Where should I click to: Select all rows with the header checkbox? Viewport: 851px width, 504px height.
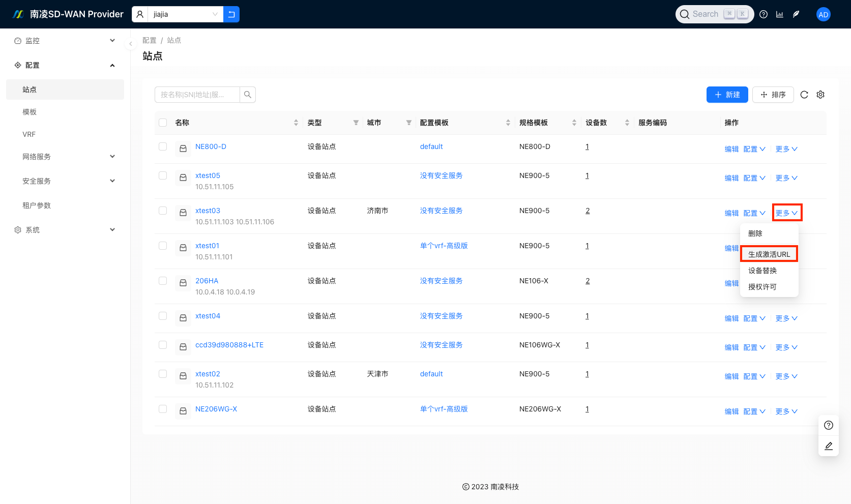point(163,123)
